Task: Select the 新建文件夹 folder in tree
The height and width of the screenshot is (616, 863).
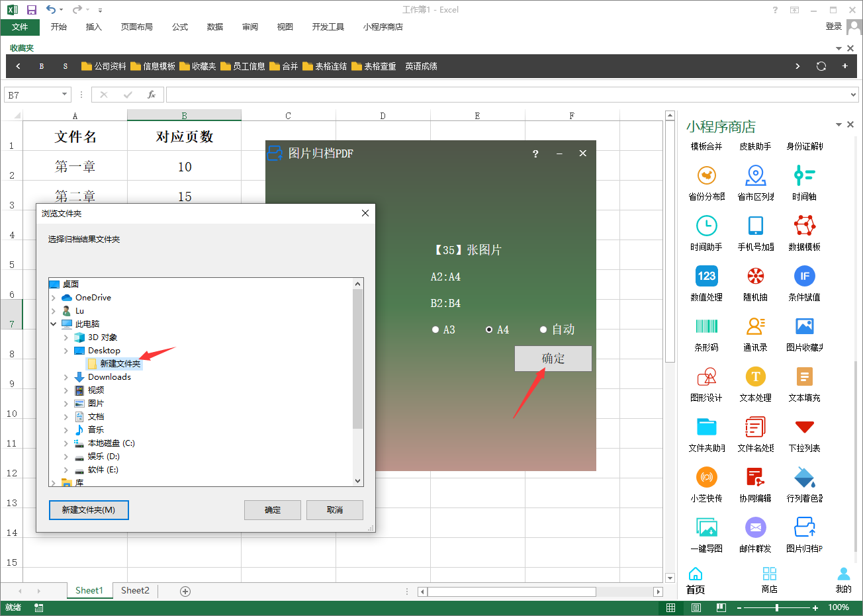Action: coord(114,364)
